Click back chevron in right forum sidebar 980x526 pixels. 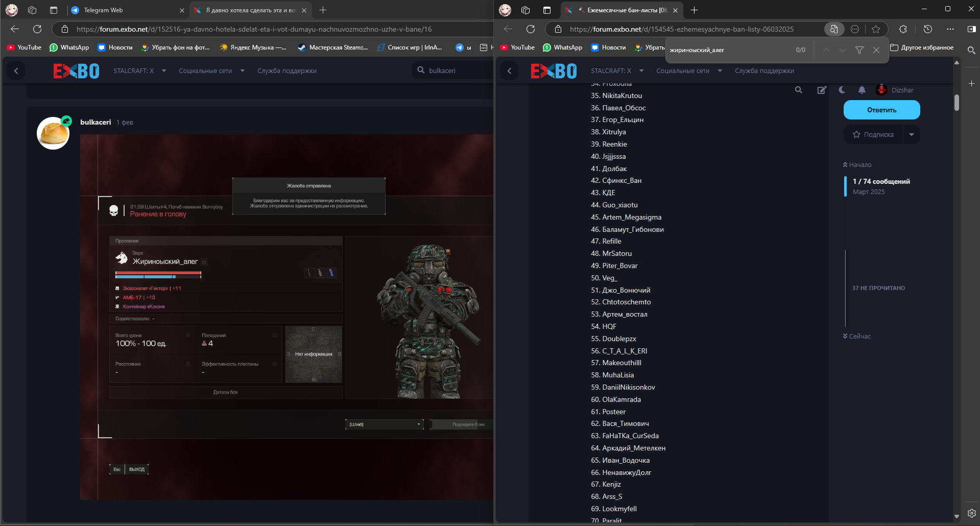point(509,71)
